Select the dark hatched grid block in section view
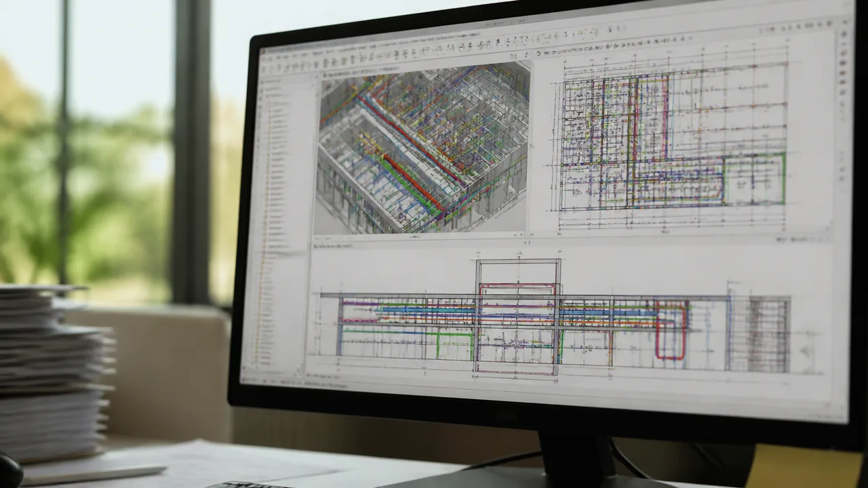 pos(768,334)
